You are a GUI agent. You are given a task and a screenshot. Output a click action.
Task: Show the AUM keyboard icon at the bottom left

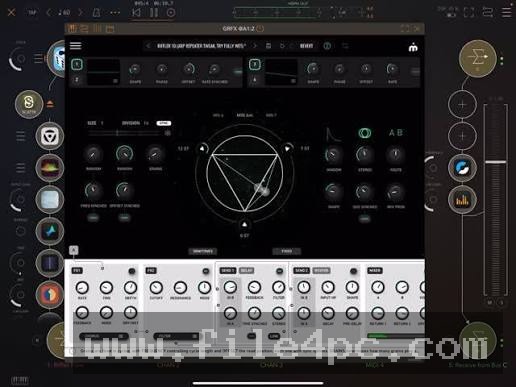(x=20, y=380)
